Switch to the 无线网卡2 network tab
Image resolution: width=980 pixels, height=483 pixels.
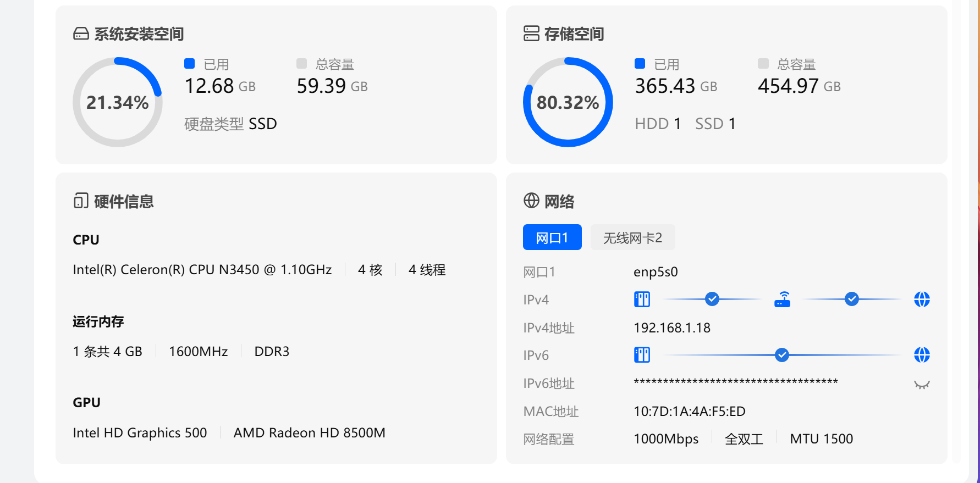tap(632, 237)
